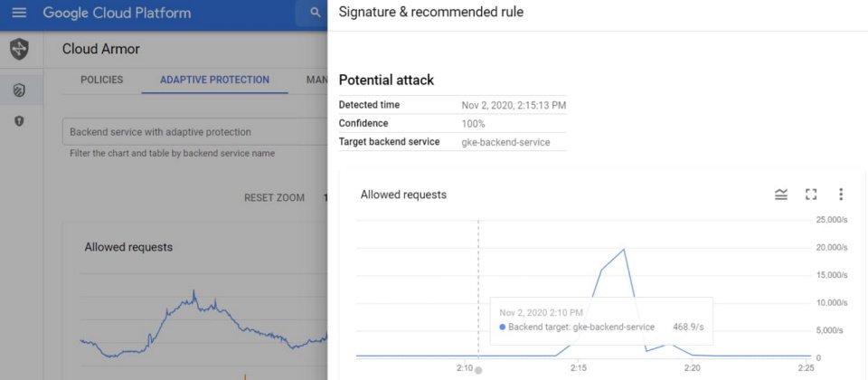Open the chart's three-dot more options
Viewport: 868px width, 380px height.
(x=841, y=195)
